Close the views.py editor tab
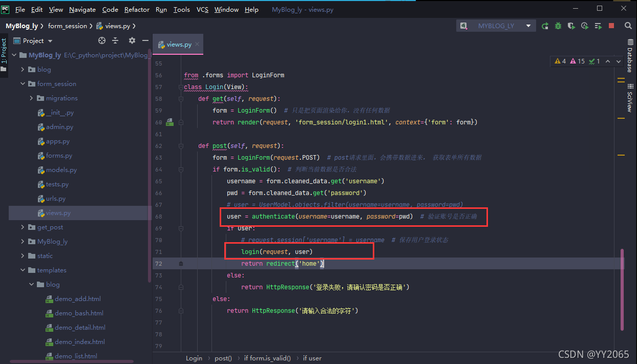This screenshot has height=364, width=637. pos(198,45)
